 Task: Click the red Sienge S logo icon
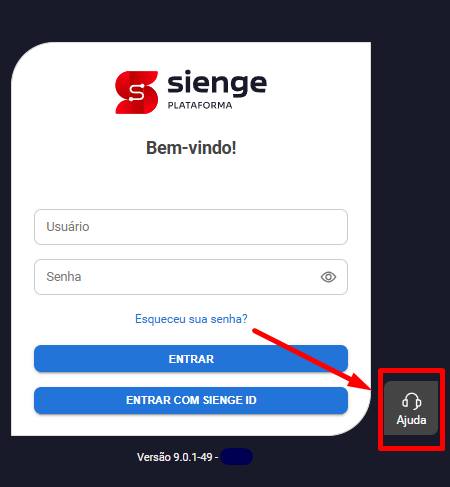[137, 92]
